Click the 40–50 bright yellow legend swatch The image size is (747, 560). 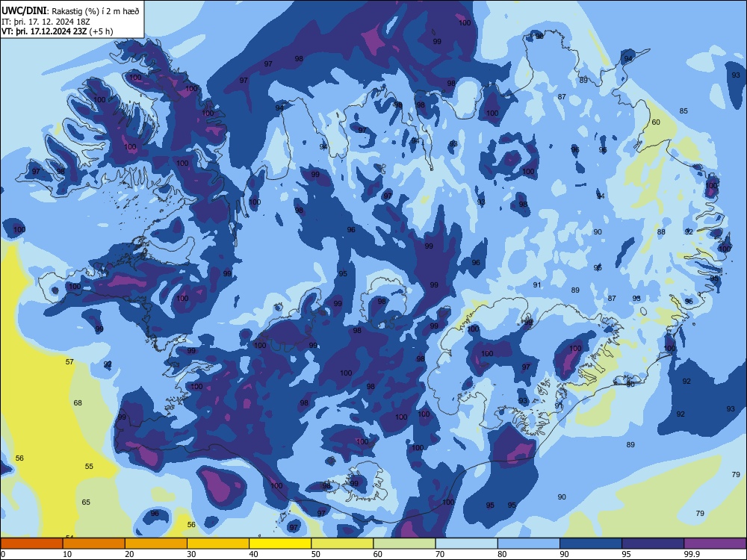point(280,544)
